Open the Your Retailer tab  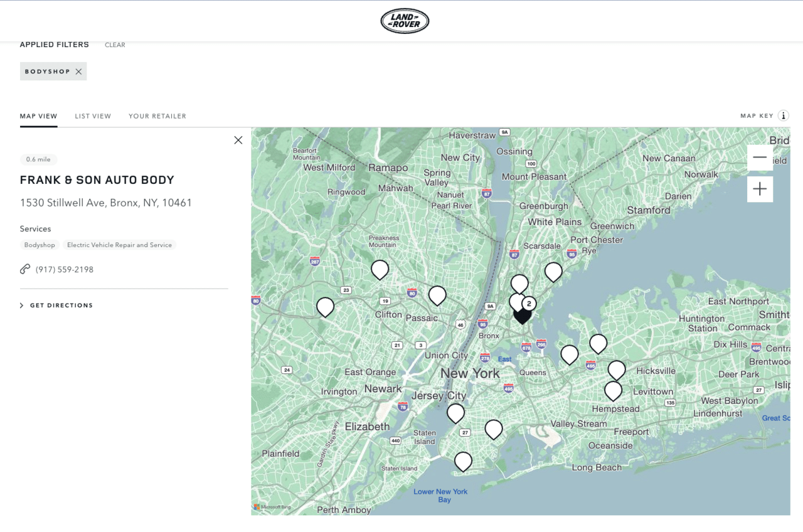[x=157, y=116]
